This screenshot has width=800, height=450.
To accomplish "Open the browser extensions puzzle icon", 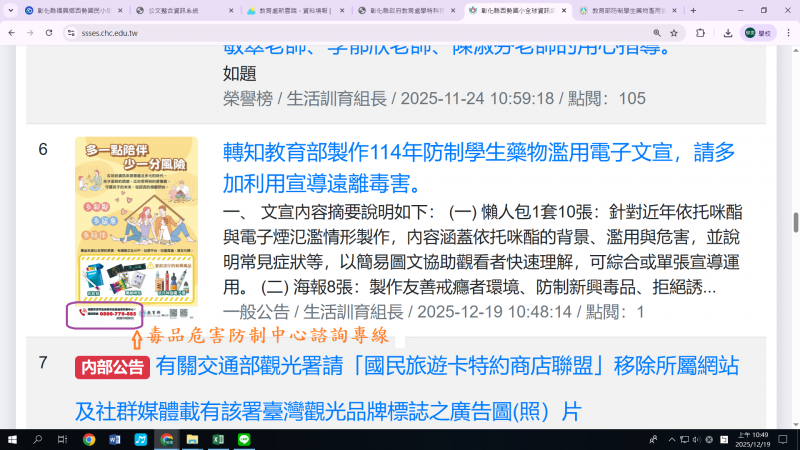I will (x=698, y=32).
